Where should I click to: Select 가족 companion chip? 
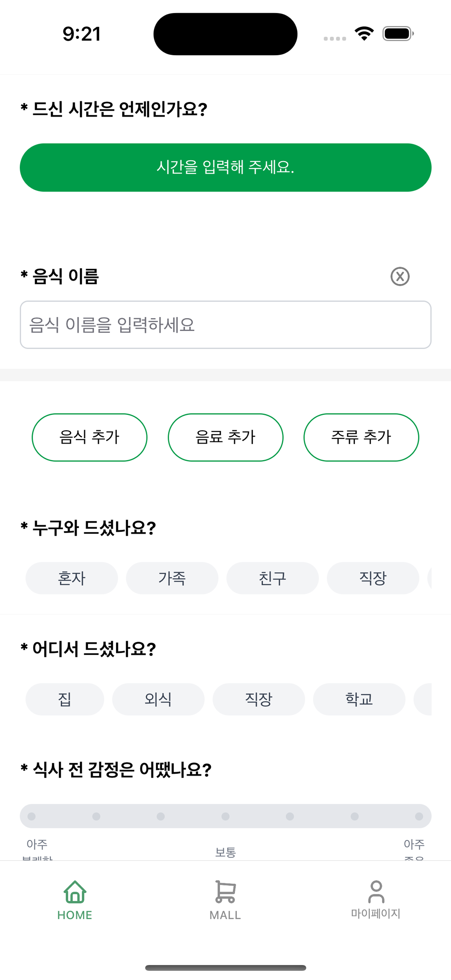tap(172, 578)
